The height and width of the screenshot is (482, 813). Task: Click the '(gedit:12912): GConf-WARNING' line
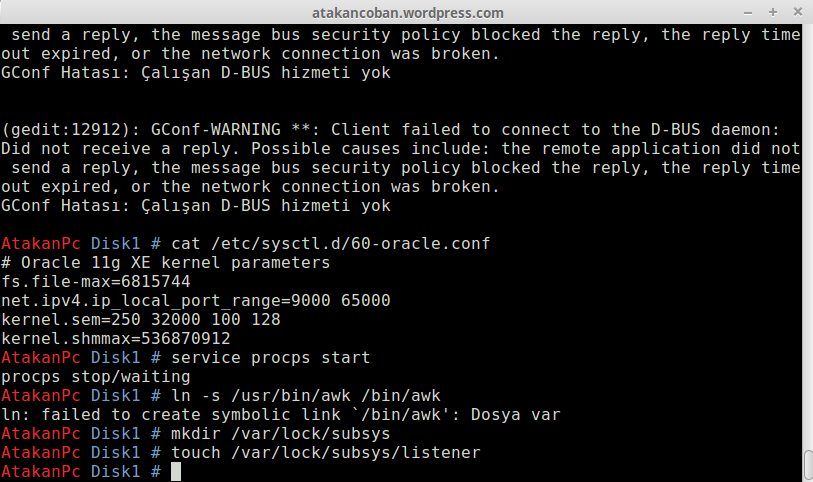point(390,130)
